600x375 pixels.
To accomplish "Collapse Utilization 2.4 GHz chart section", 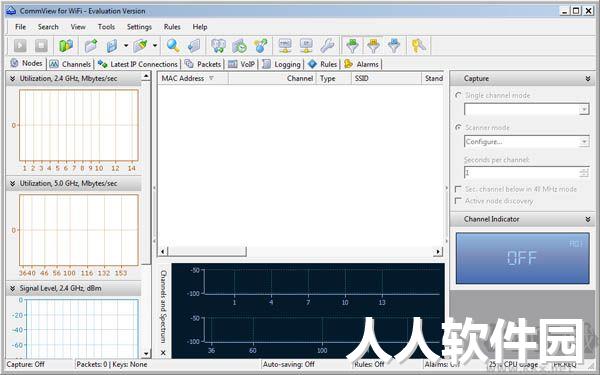I will click(12, 78).
